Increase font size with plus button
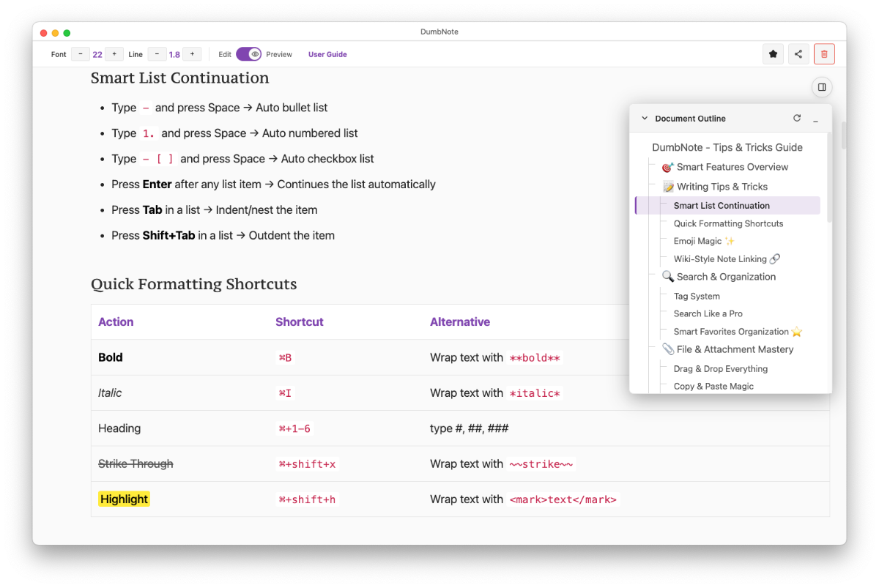Viewport: 879px width, 588px height. [114, 54]
